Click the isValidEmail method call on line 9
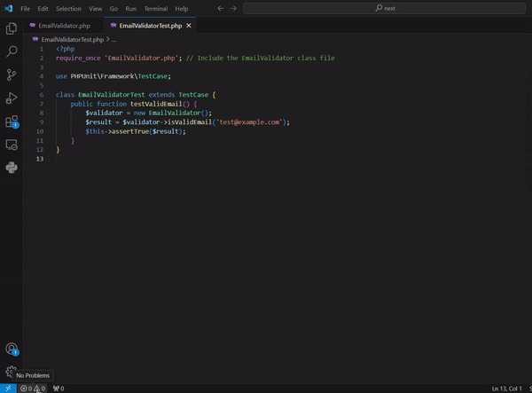The width and height of the screenshot is (532, 393). 190,122
